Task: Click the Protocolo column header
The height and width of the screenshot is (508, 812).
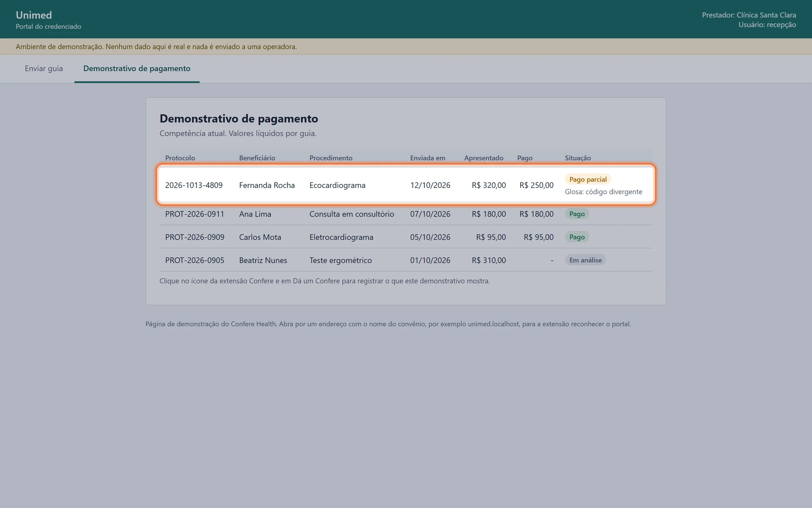Action: (x=180, y=158)
